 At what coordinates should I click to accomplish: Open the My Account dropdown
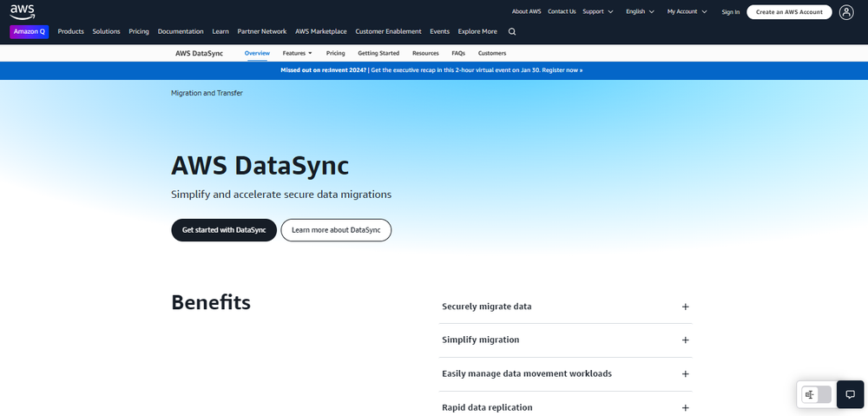point(687,11)
